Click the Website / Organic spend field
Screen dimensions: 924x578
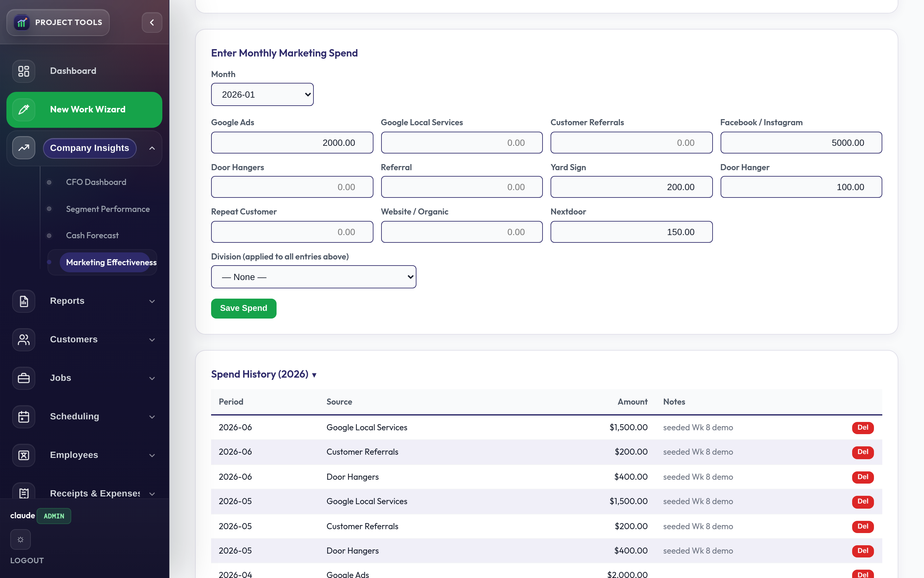click(x=462, y=232)
